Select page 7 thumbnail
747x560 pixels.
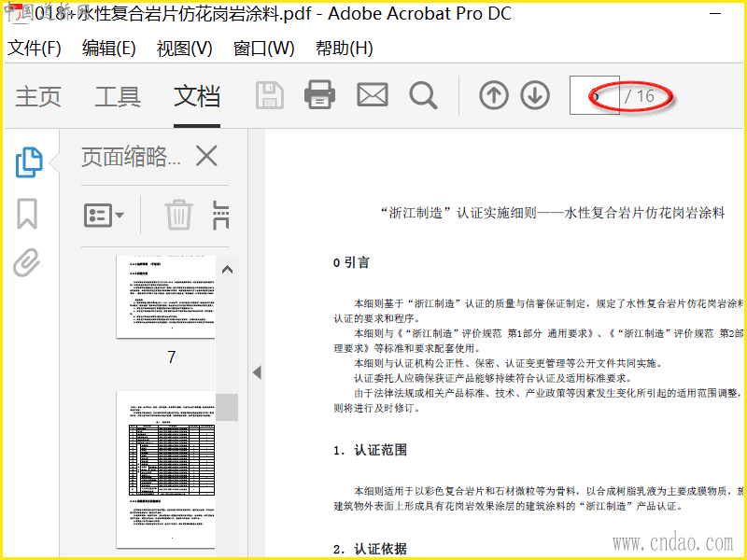165,297
